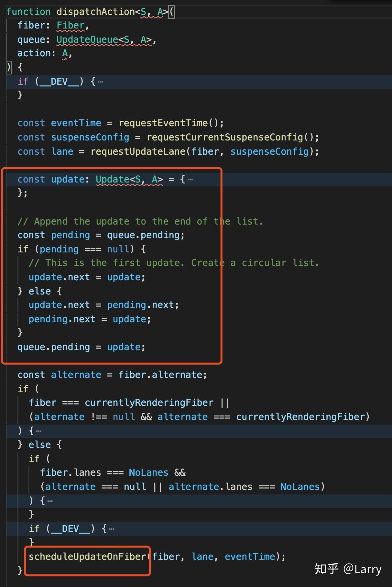The width and height of the screenshot is (392, 587).
Task: Expand the folded first if (__DEV__) block
Action: coord(100,82)
